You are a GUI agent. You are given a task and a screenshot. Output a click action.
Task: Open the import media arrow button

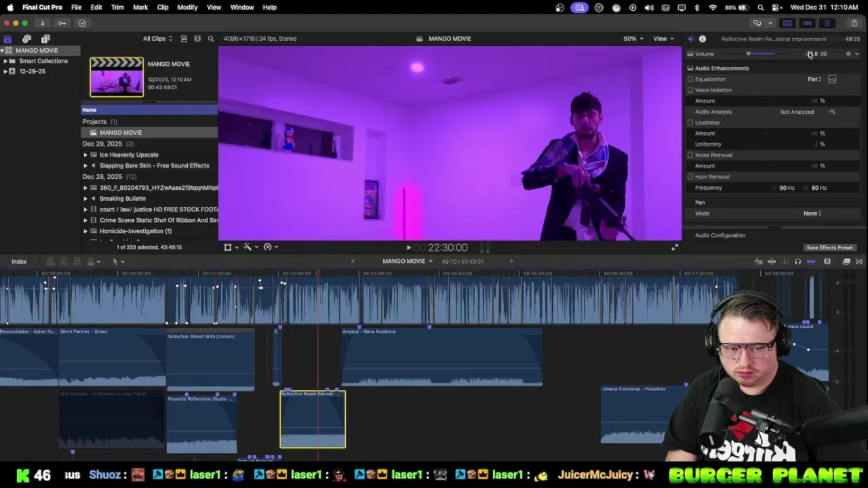click(x=42, y=23)
